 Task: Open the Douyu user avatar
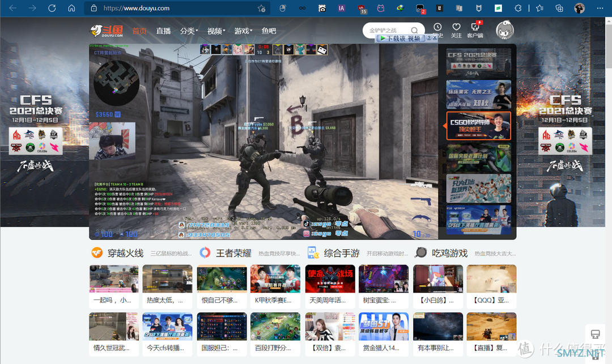click(505, 30)
